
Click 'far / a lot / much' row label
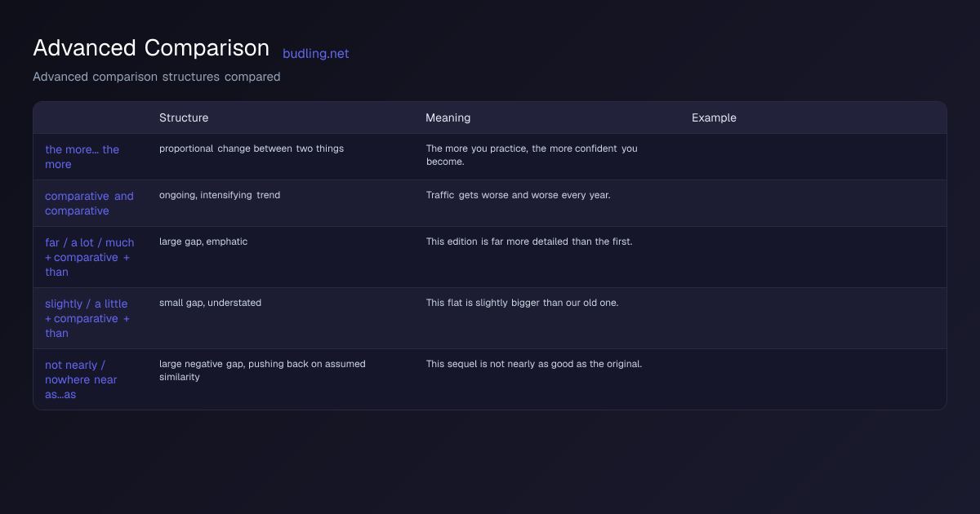point(90,257)
